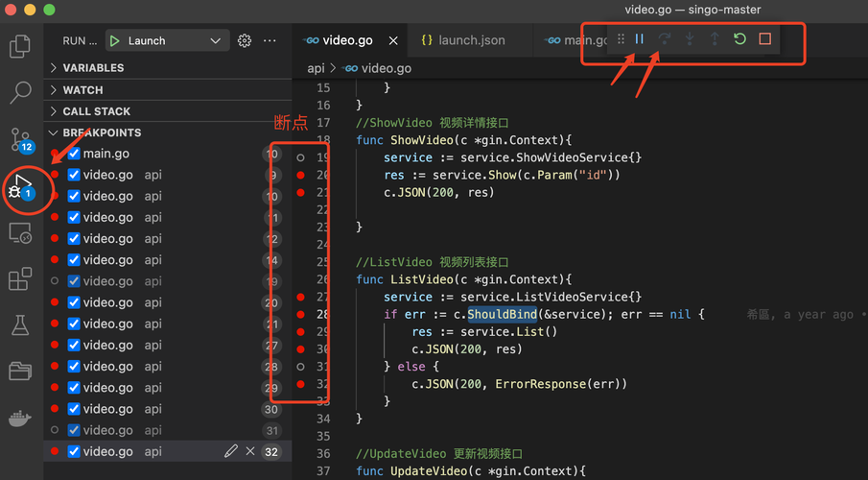Expand the VARIABLES section

[x=168, y=67]
